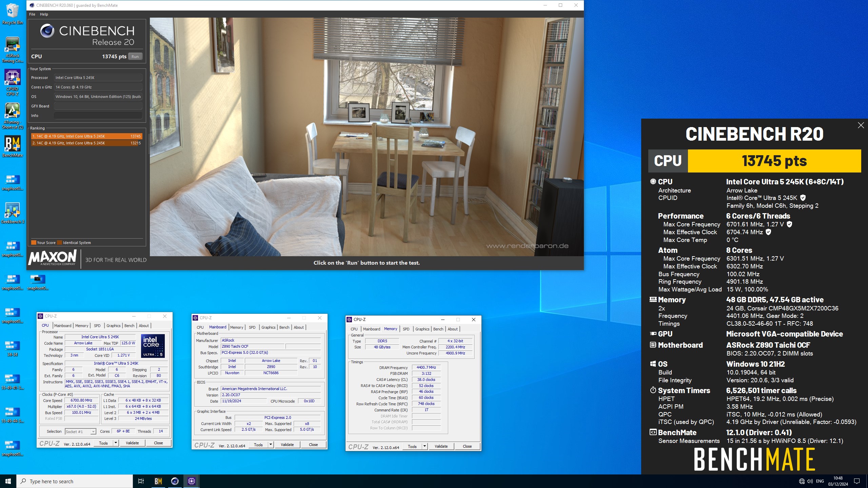This screenshot has width=868, height=488.
Task: Open Graphics tab in middle CPU-Z window
Action: (268, 327)
